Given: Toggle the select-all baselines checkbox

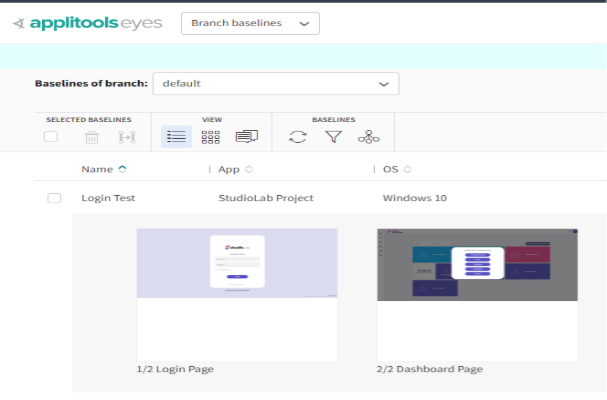Looking at the screenshot, I should tap(51, 137).
